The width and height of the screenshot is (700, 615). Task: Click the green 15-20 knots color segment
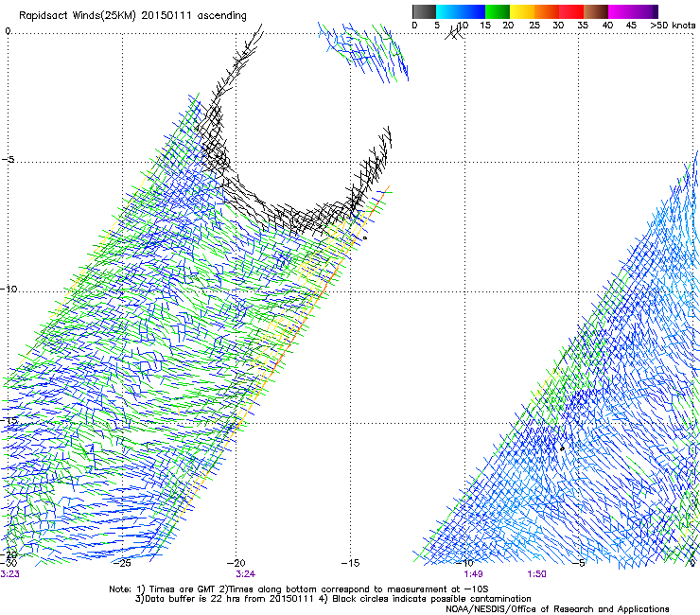[498, 11]
